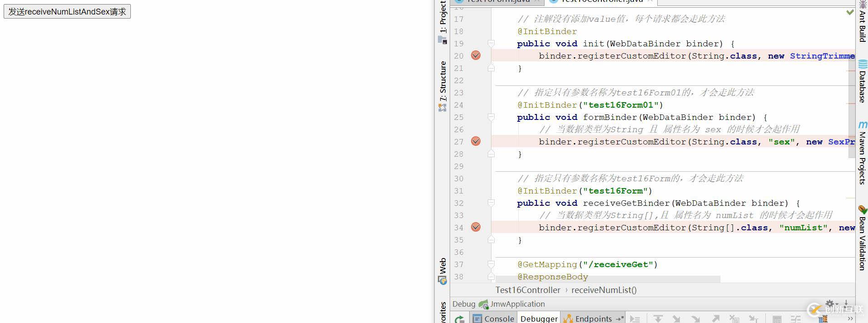Collapse fold marker at line 21
Viewport: 868px width, 323px height.
click(491, 68)
